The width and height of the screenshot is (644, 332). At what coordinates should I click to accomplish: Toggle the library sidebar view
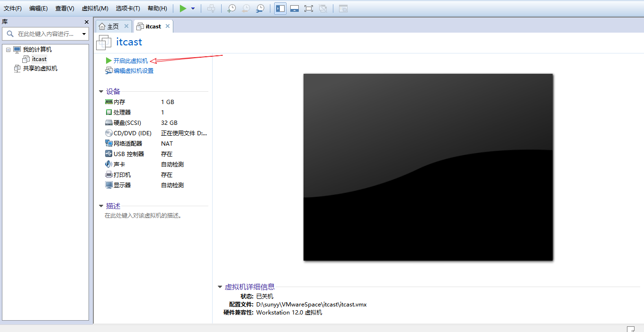pyautogui.click(x=280, y=9)
